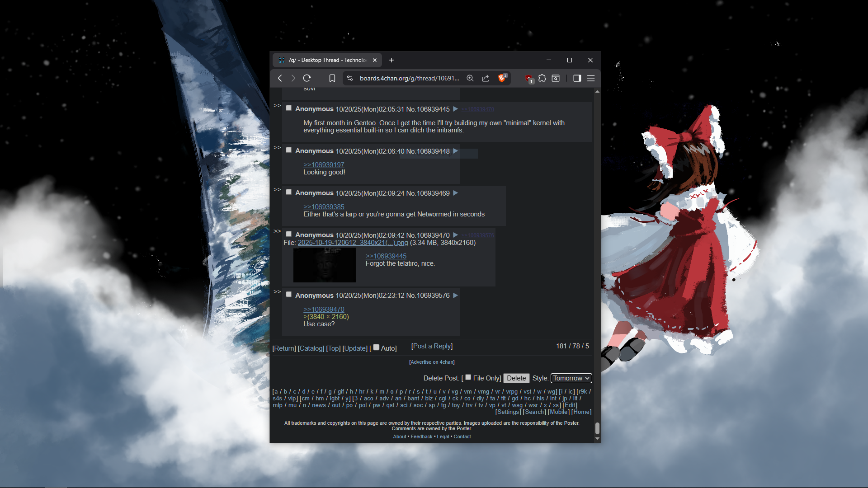This screenshot has width=868, height=488.
Task: Enable the Auto update checkbox
Action: click(x=376, y=347)
